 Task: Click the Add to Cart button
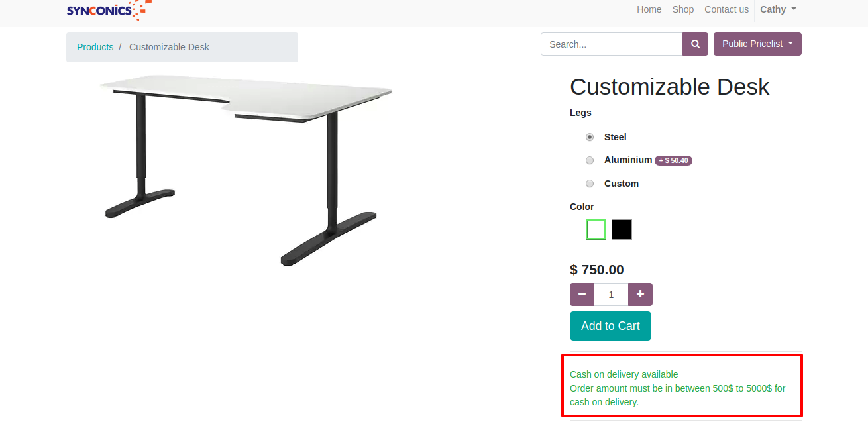610,326
